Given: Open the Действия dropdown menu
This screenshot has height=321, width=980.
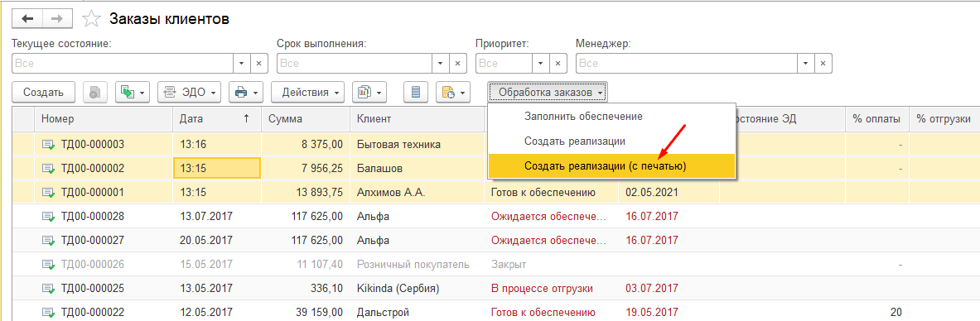Looking at the screenshot, I should click(307, 93).
